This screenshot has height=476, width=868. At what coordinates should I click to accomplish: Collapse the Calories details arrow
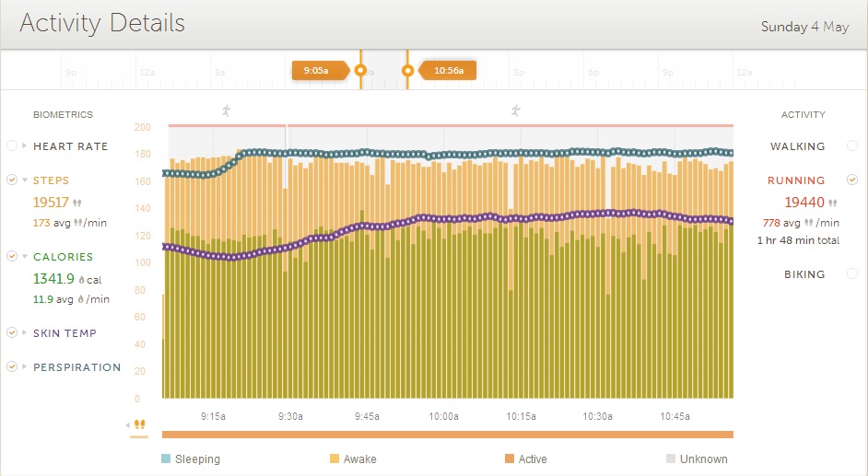(x=25, y=257)
